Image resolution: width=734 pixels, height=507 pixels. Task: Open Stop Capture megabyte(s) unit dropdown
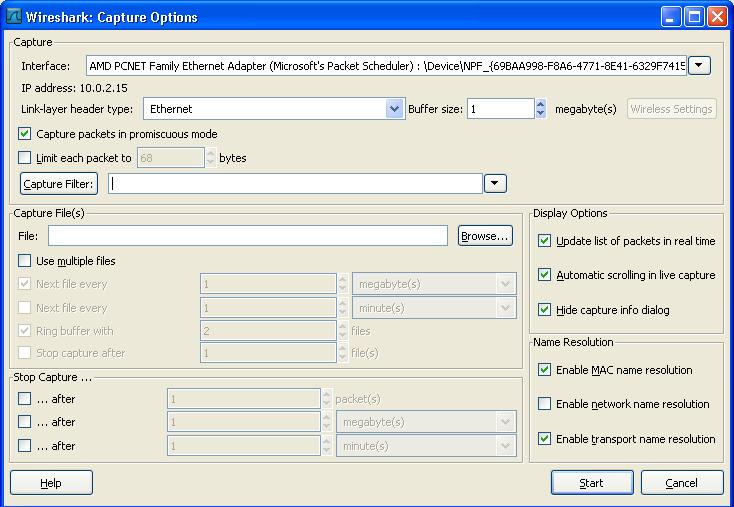(x=426, y=422)
